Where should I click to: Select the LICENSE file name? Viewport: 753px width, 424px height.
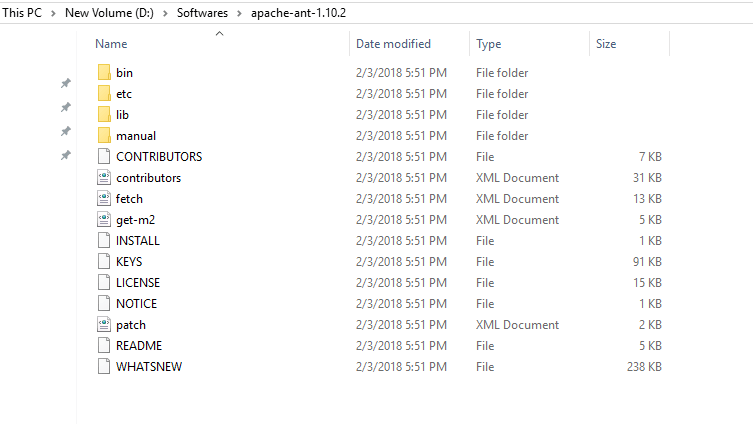click(138, 283)
